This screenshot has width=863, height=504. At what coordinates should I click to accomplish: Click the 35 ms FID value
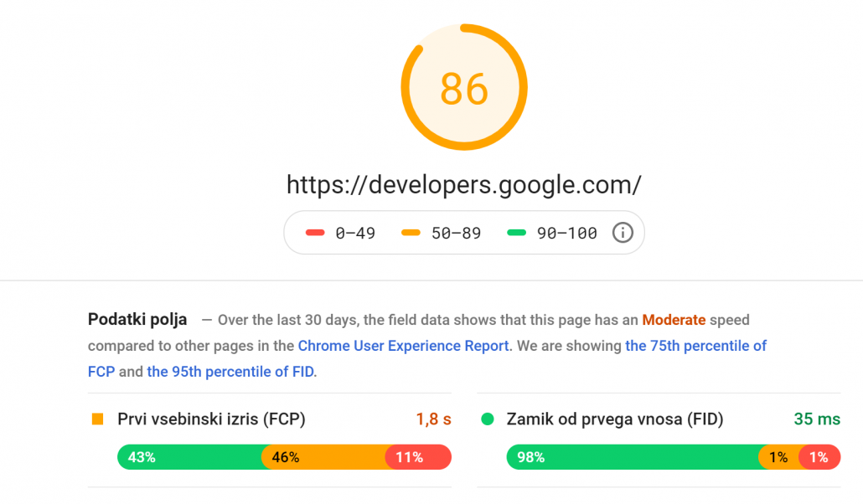(817, 419)
